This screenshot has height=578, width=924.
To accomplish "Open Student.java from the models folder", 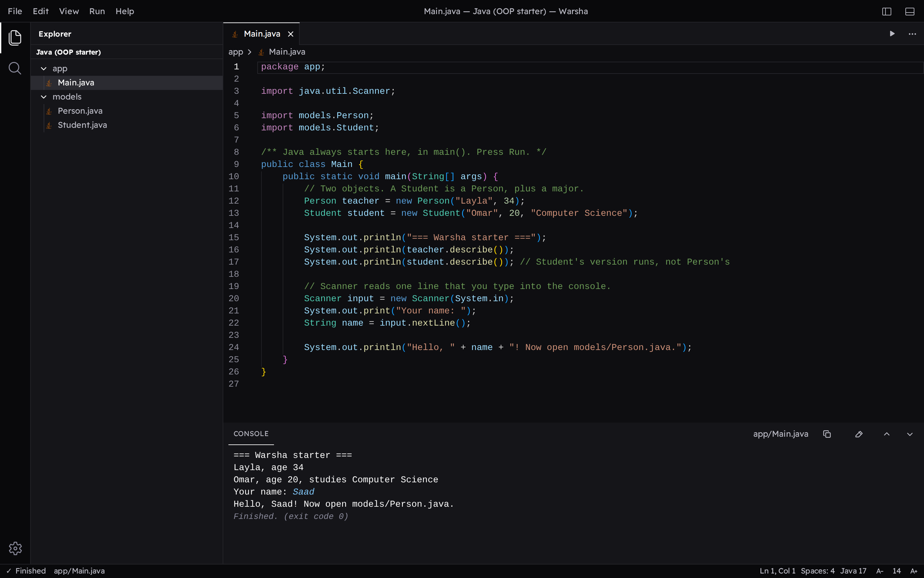I will point(127,125).
